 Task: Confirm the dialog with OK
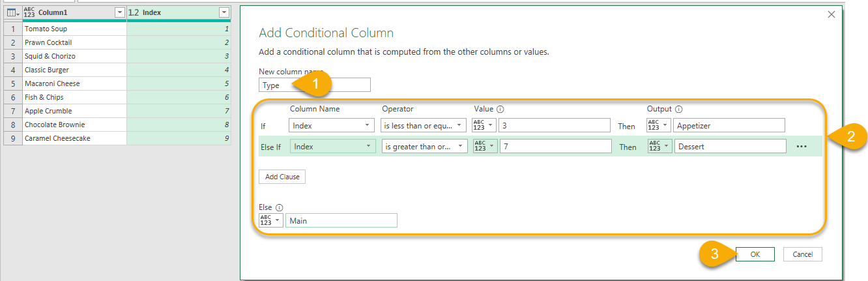tap(755, 254)
